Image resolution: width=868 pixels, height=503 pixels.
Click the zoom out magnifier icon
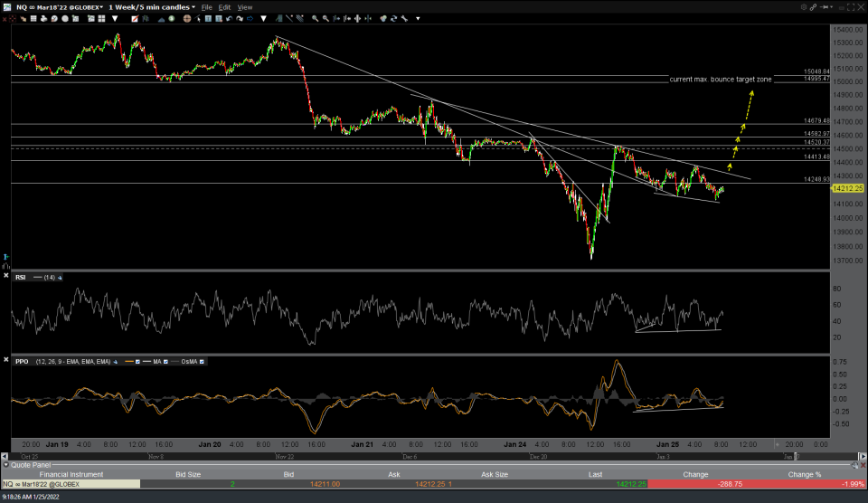[325, 18]
